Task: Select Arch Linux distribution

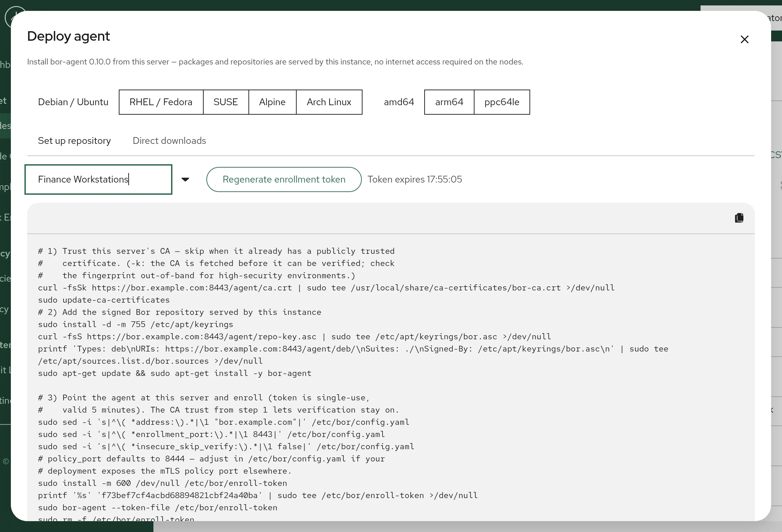Action: pos(329,102)
